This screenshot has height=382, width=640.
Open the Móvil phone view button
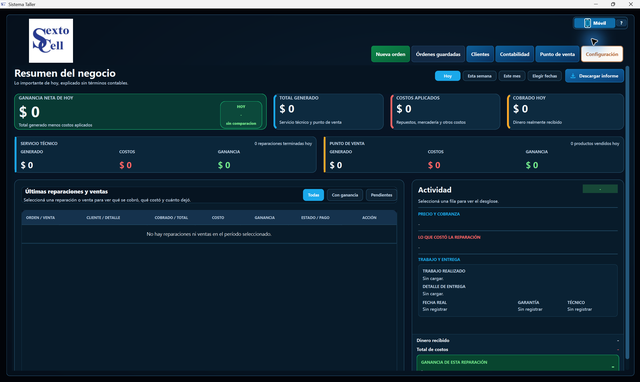(x=595, y=23)
